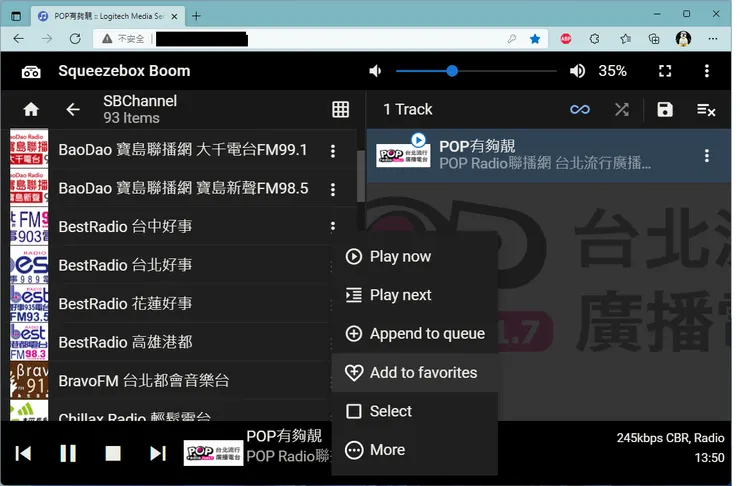Viewport: 740px width, 486px height.
Task: Toggle shuffle for the queue
Action: 622,109
